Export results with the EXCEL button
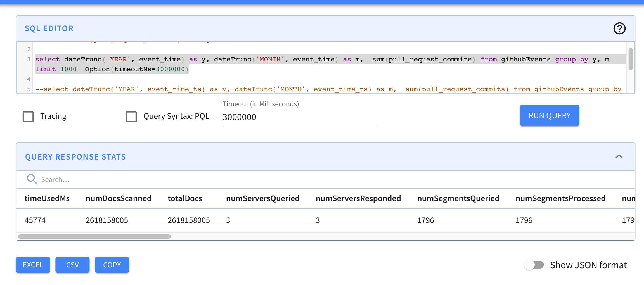This screenshot has height=285, width=644. pos(33,265)
